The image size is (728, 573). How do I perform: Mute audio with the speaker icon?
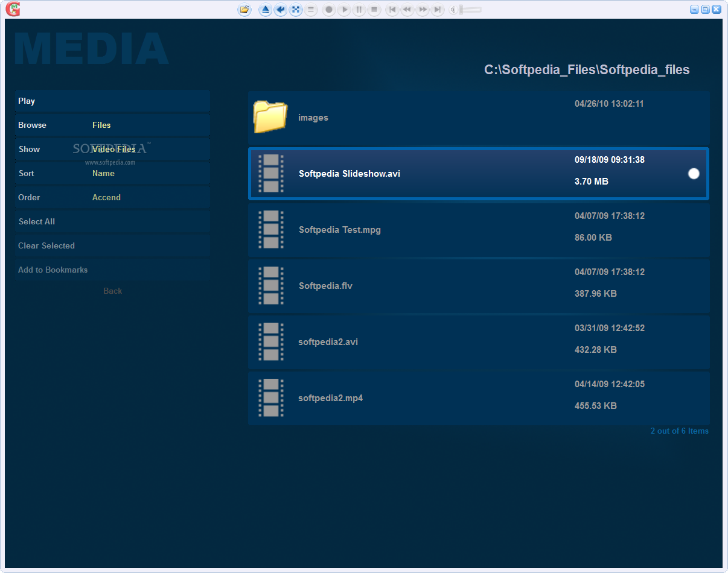pos(453,10)
